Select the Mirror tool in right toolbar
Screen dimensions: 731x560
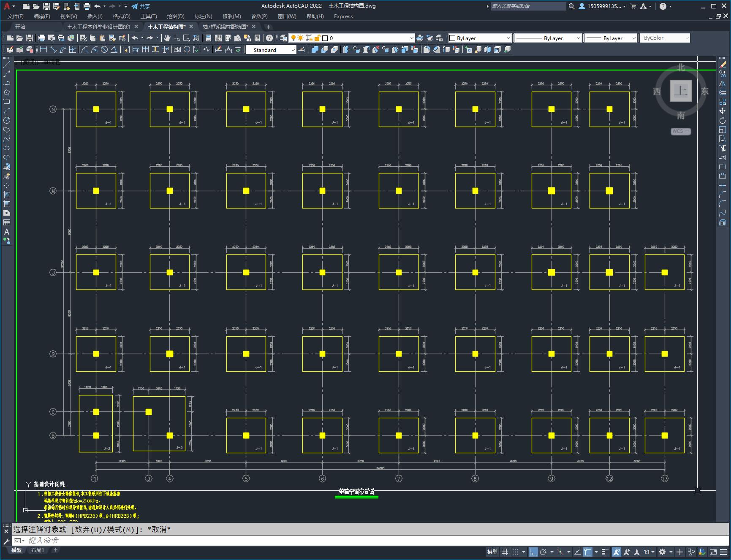(x=723, y=83)
